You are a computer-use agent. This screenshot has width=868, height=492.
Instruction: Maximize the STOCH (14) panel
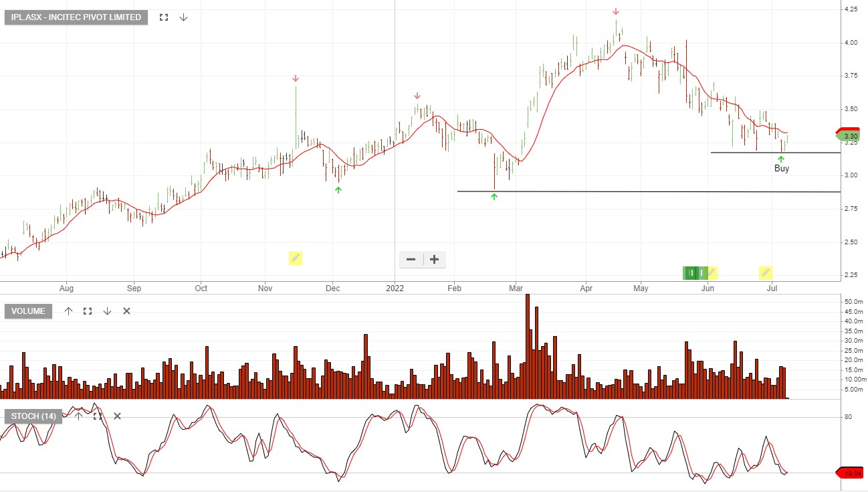[x=98, y=416]
